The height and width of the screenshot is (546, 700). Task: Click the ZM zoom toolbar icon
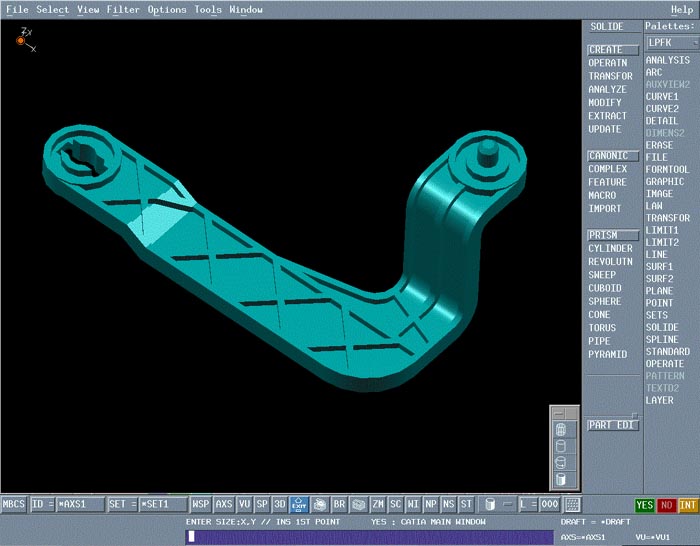(x=378, y=505)
